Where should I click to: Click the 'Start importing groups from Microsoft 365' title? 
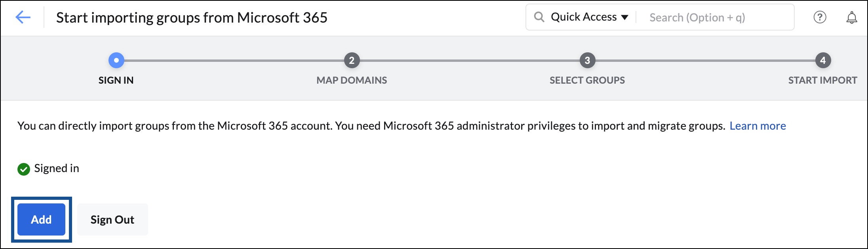[192, 17]
